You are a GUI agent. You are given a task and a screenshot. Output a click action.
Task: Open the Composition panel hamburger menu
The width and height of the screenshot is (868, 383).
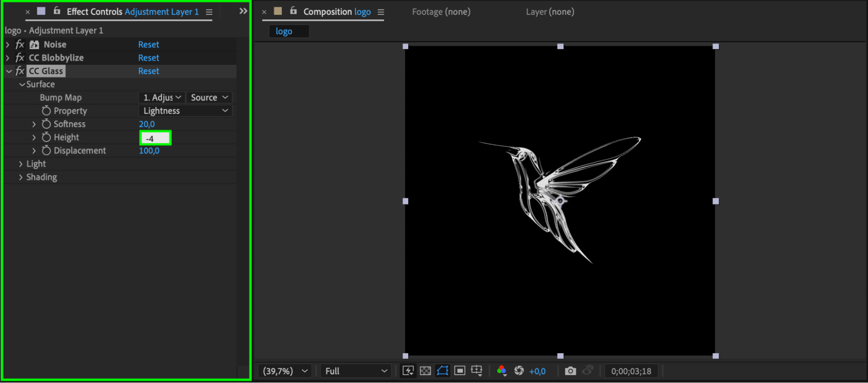coord(381,12)
